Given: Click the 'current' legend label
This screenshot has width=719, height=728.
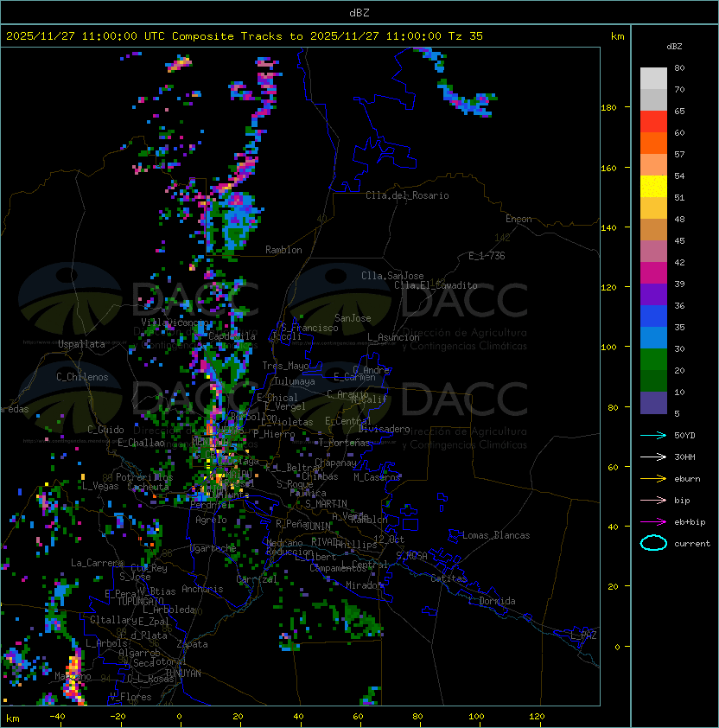Looking at the screenshot, I should [692, 543].
